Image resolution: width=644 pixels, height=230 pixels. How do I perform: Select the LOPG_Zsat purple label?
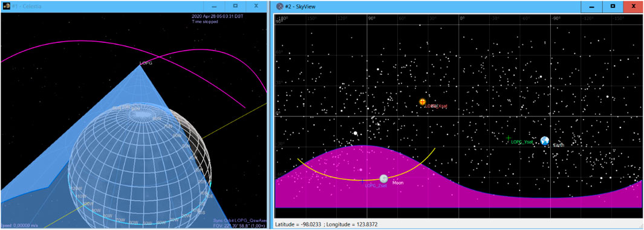coord(374,185)
